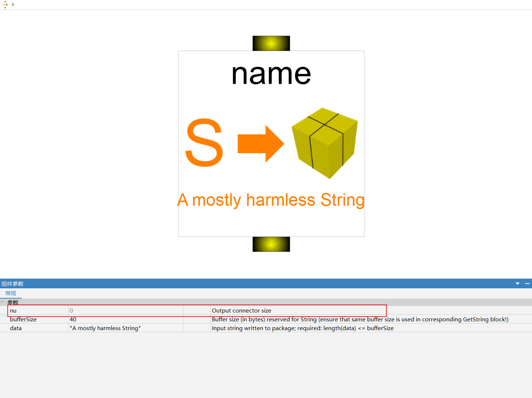Image resolution: width=532 pixels, height=398 pixels.
Task: Select the top yellow package connector
Action: point(271,43)
